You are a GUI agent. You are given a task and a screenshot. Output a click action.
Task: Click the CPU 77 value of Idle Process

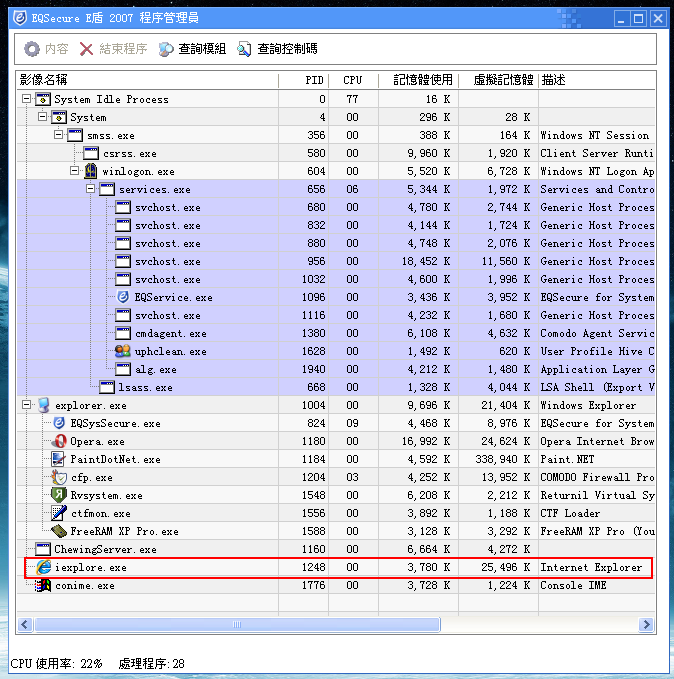(352, 99)
